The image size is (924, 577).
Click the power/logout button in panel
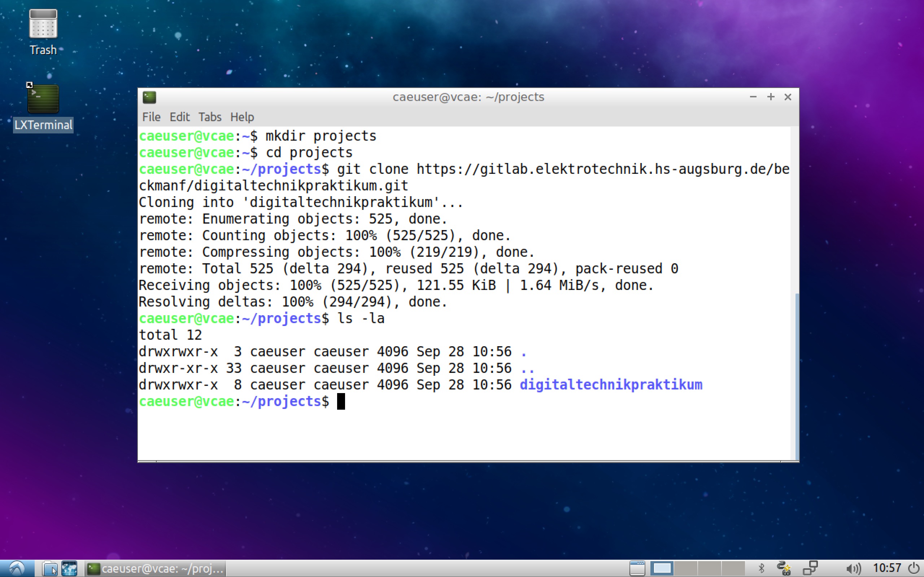tap(914, 569)
